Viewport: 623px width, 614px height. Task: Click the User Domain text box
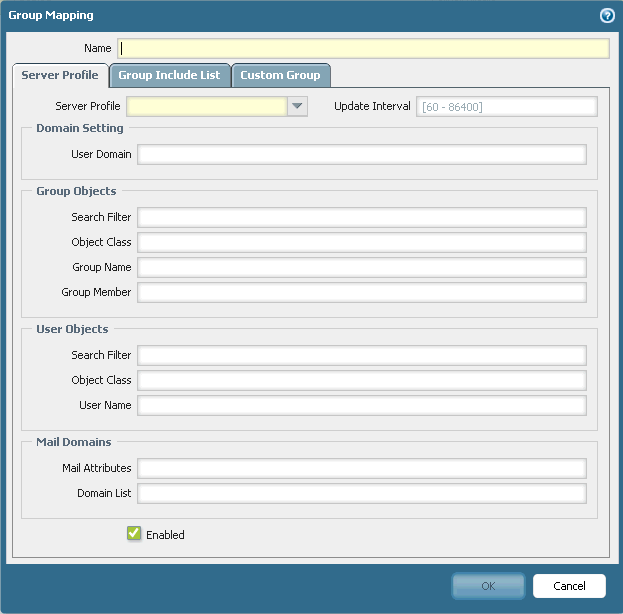(361, 154)
